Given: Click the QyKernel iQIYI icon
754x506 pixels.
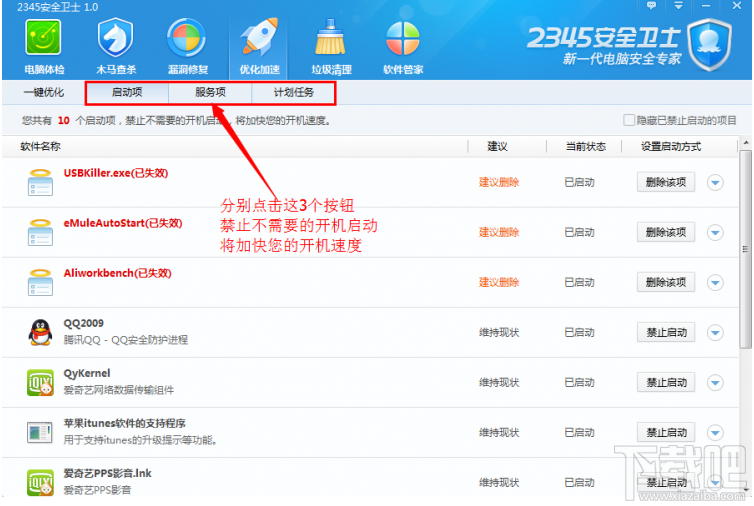Looking at the screenshot, I should (x=40, y=382).
